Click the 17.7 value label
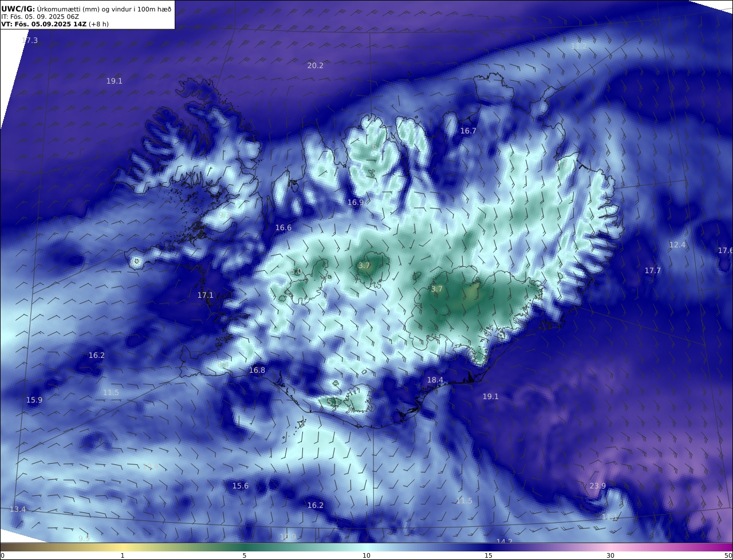The image size is (733, 560). click(x=653, y=271)
